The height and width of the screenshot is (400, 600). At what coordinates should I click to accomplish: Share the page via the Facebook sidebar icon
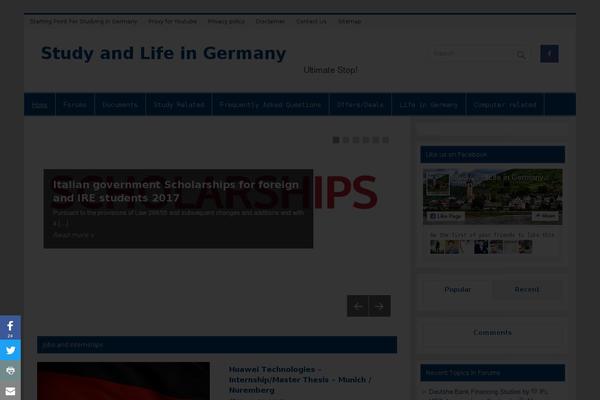[10, 328]
